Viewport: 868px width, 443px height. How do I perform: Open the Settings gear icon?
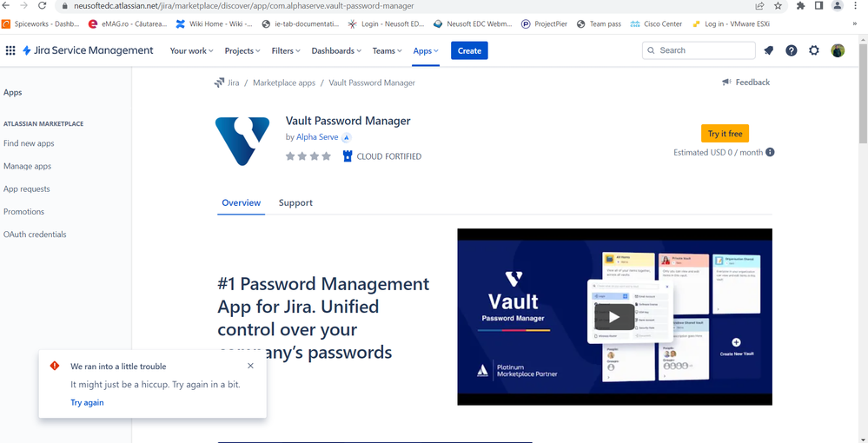[814, 50]
